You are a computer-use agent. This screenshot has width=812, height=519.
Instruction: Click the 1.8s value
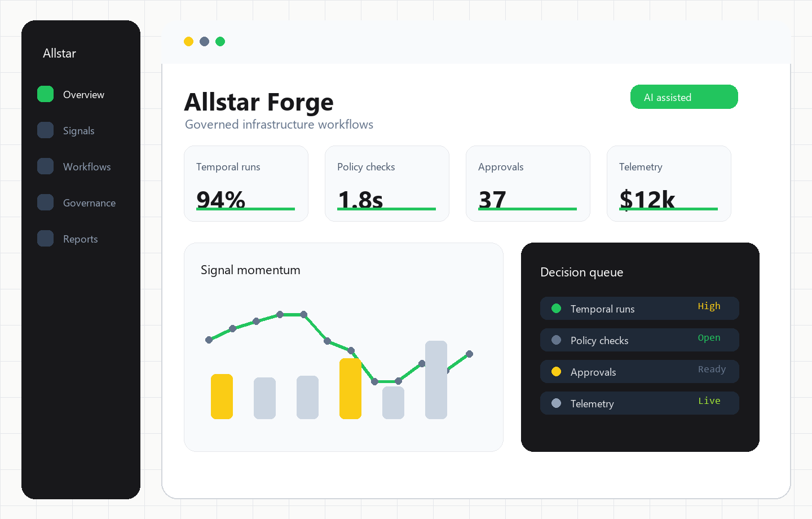[360, 200]
